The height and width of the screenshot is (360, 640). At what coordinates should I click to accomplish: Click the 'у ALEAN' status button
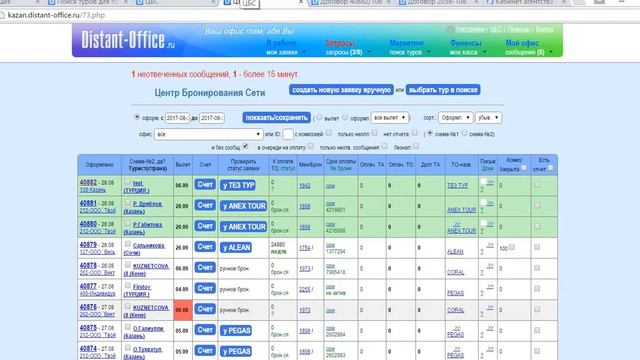click(x=236, y=248)
